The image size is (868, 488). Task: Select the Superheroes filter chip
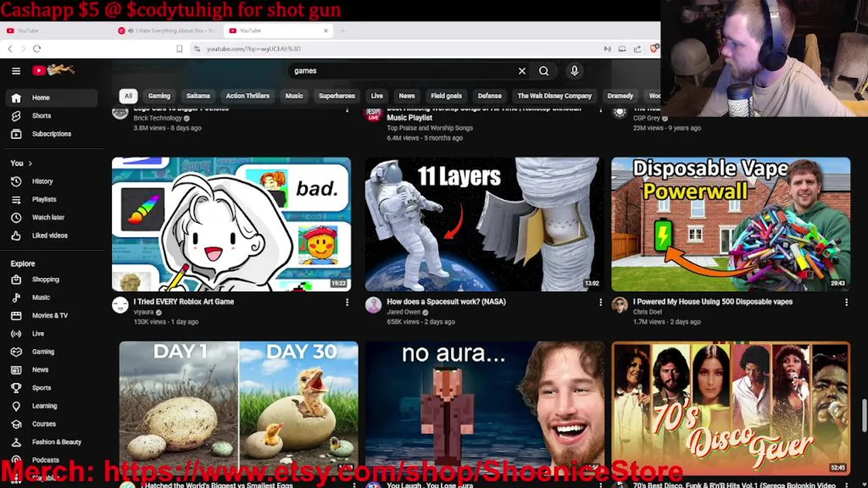(337, 96)
